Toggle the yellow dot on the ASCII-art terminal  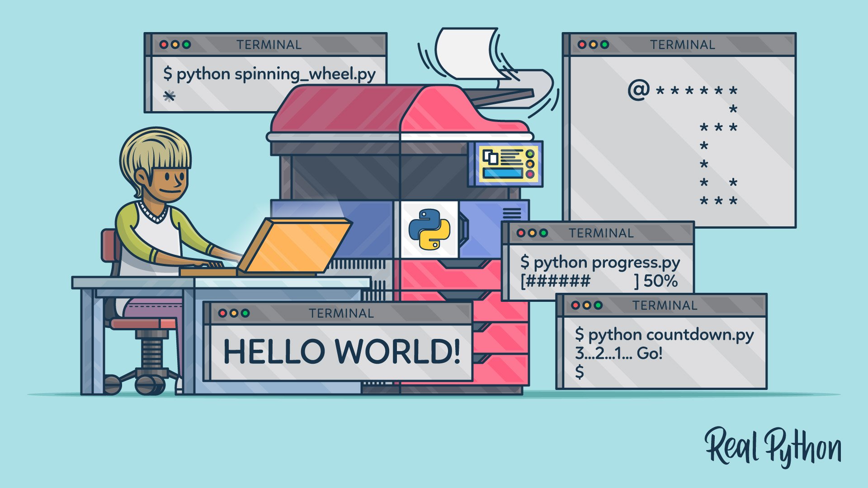(x=593, y=45)
